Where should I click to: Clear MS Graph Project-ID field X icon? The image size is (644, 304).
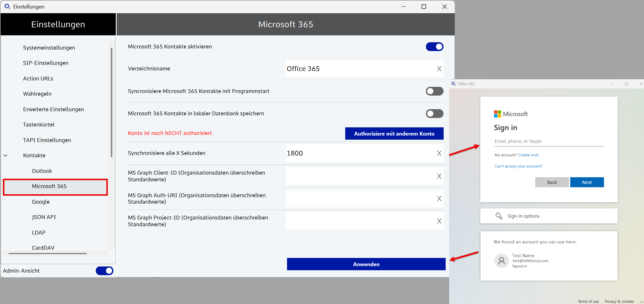click(439, 221)
